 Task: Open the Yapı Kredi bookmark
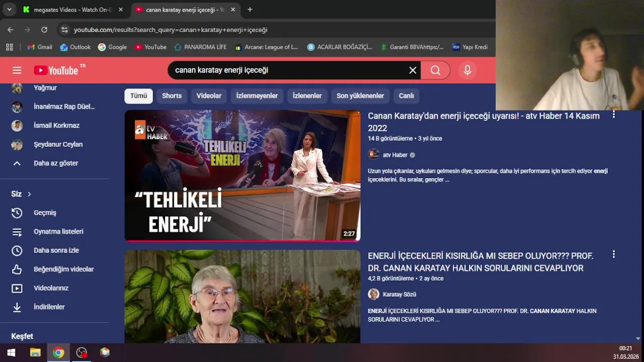pyautogui.click(x=470, y=47)
